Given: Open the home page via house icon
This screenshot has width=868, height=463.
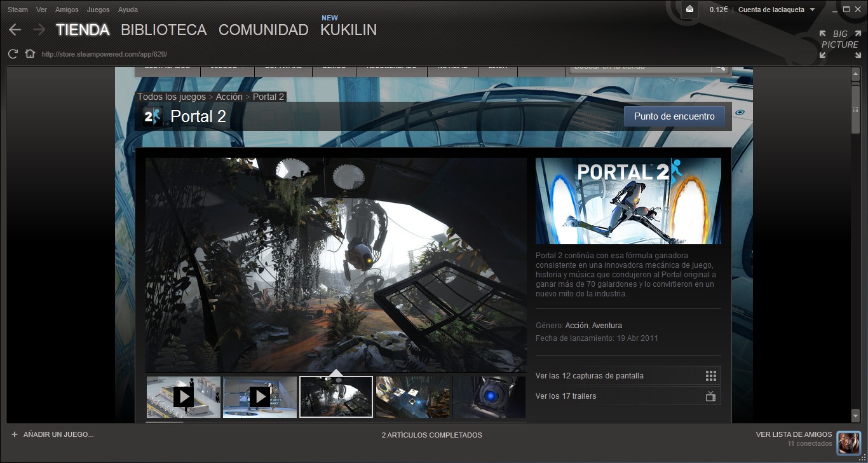Looking at the screenshot, I should click(x=29, y=53).
